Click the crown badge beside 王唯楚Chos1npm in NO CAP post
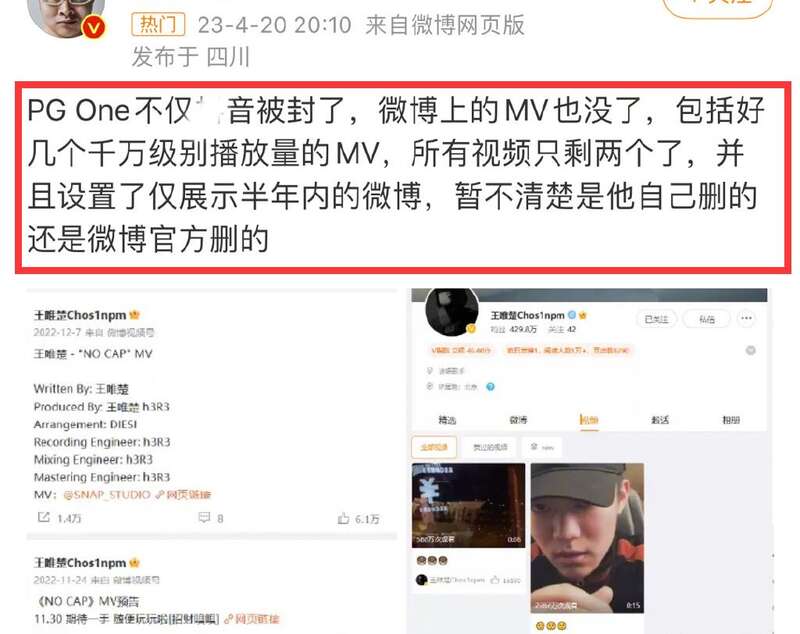This screenshot has height=634, width=800. (135, 315)
